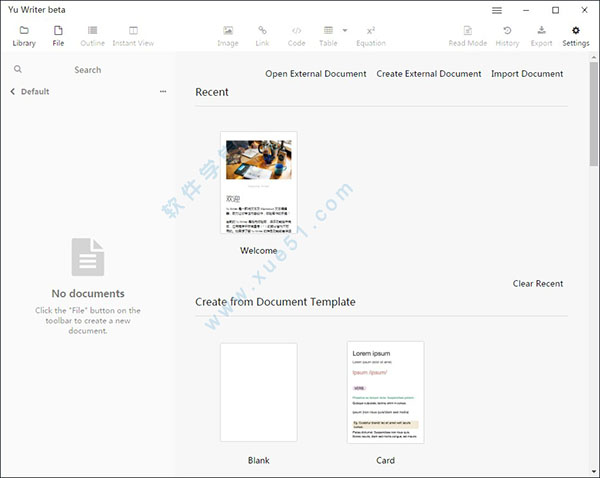
Task: Click the 'Default' library name
Action: pos(35,91)
